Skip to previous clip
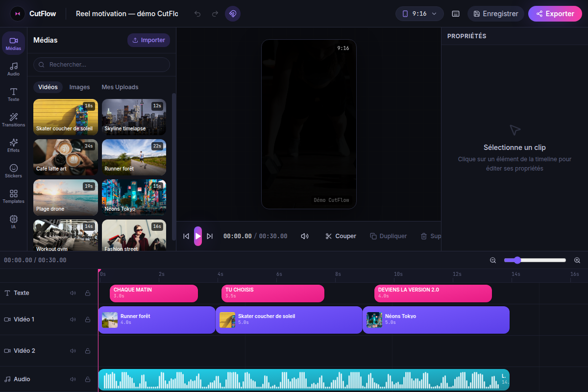 (186, 236)
